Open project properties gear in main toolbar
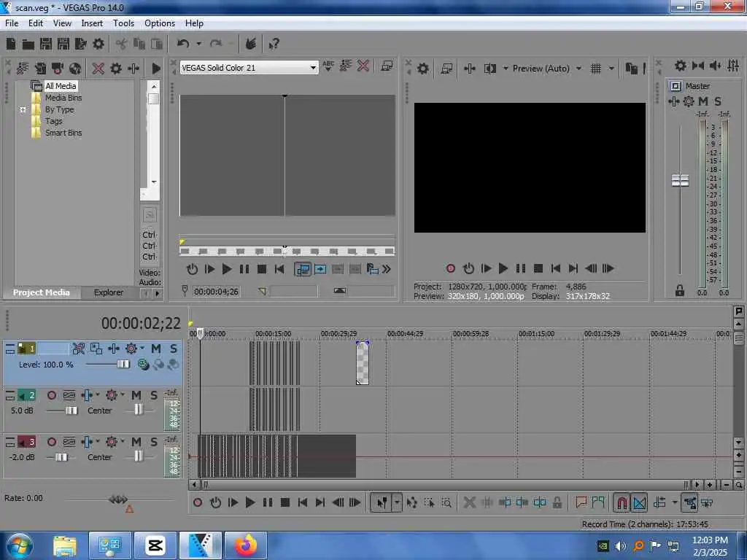 [98, 44]
